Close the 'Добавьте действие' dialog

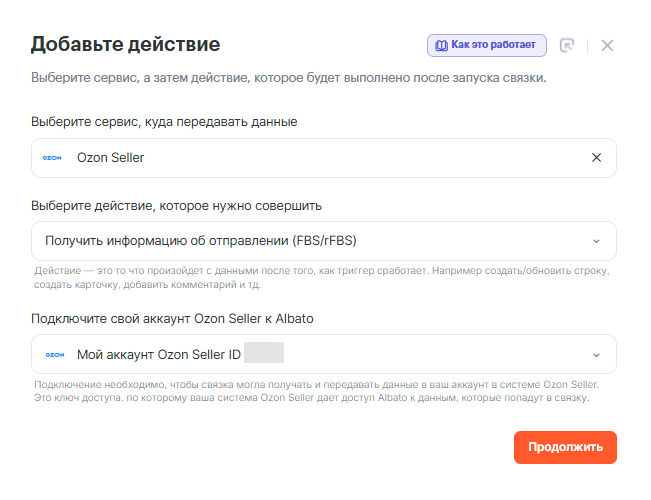pyautogui.click(x=607, y=45)
